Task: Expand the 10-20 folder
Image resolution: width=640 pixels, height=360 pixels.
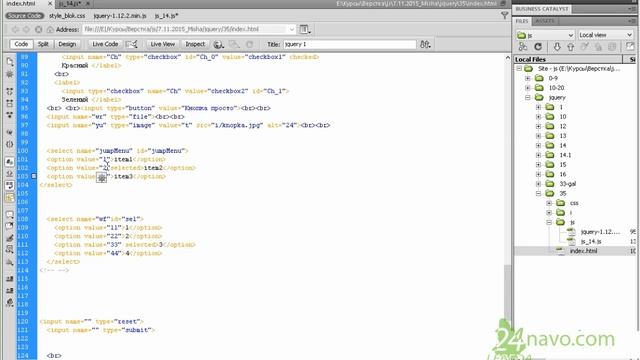Action: point(528,88)
